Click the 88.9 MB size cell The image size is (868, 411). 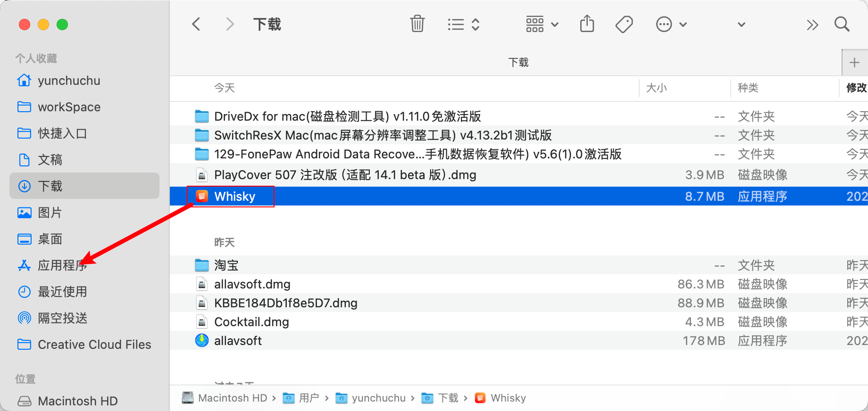click(x=701, y=303)
